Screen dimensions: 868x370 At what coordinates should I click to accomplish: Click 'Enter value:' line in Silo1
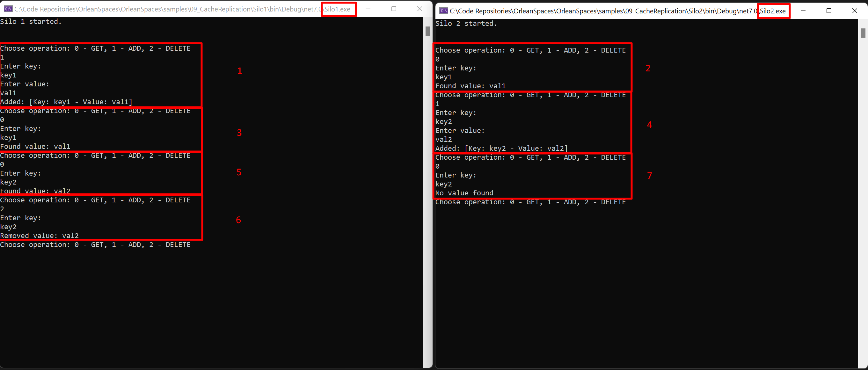(25, 84)
